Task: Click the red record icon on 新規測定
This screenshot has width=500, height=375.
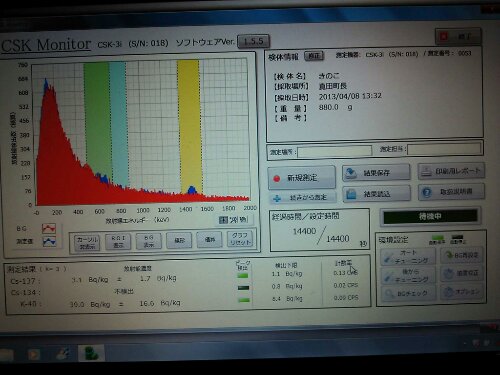Action: [276, 179]
